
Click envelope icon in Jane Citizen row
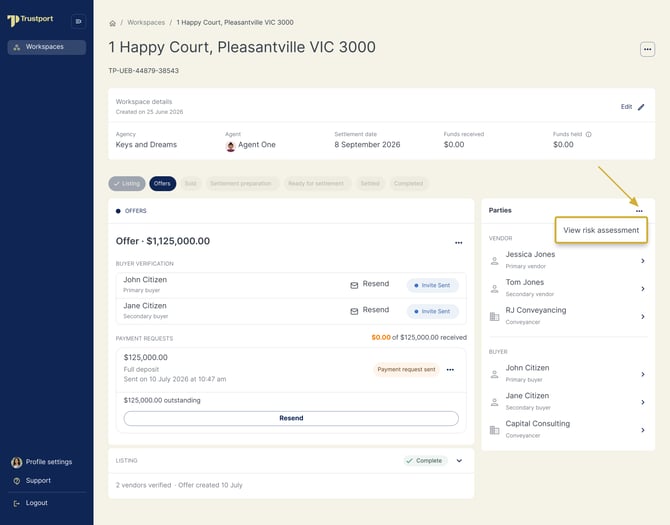pos(354,311)
